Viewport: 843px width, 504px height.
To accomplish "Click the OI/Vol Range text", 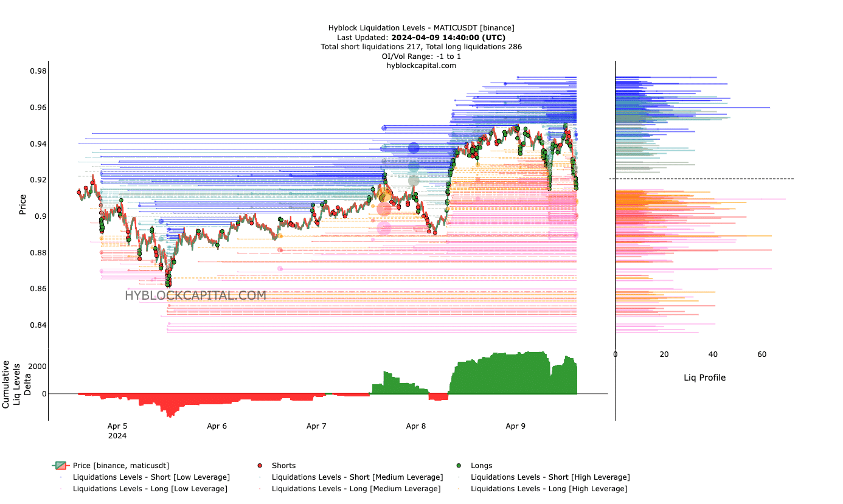I will point(421,56).
